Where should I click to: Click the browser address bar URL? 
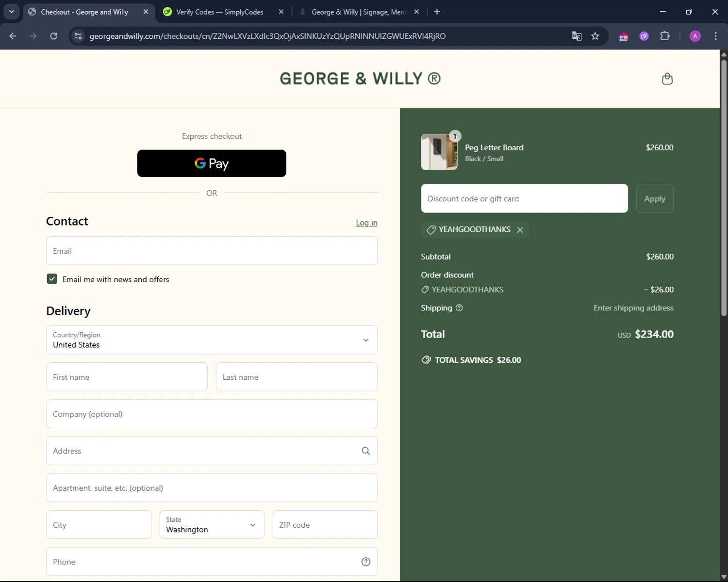pos(267,36)
